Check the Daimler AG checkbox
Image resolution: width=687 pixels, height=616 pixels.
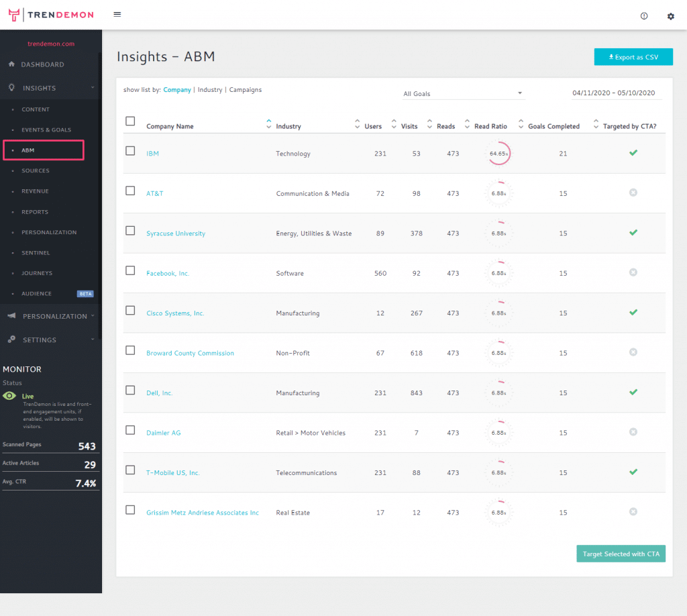click(130, 430)
